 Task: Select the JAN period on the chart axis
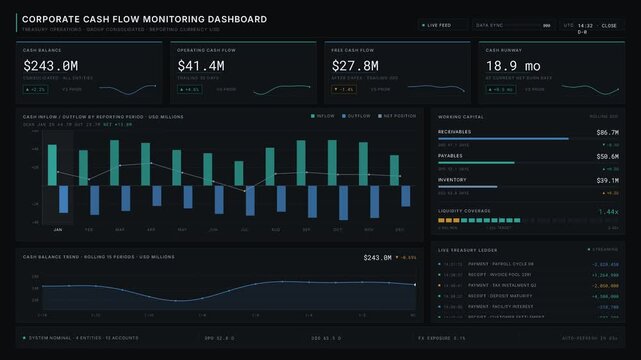pyautogui.click(x=58, y=230)
